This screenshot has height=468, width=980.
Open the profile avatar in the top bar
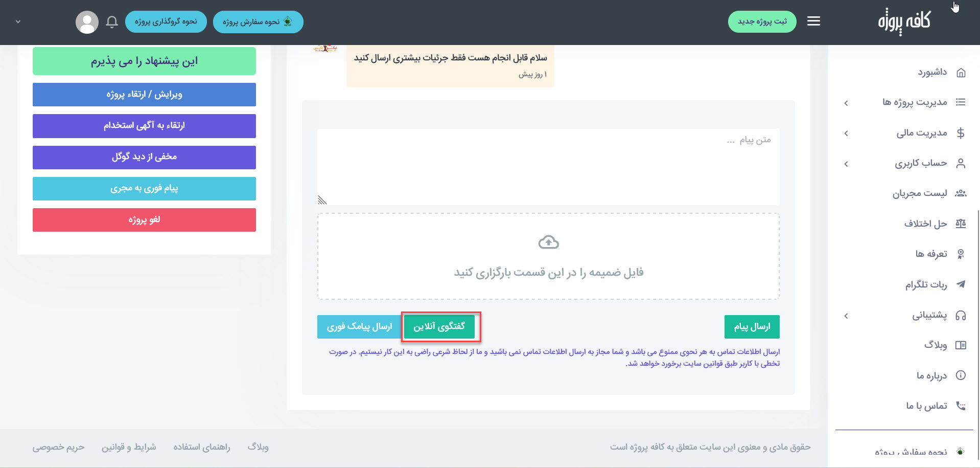pyautogui.click(x=87, y=21)
